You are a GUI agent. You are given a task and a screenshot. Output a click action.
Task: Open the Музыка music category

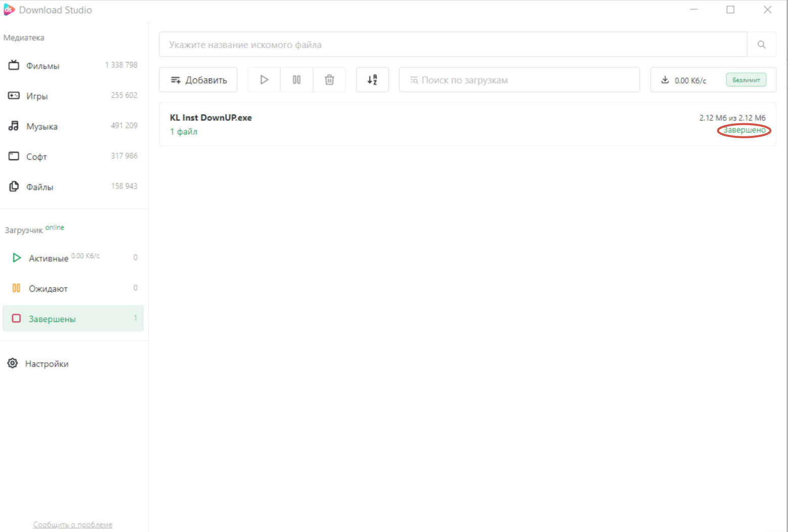(x=73, y=126)
